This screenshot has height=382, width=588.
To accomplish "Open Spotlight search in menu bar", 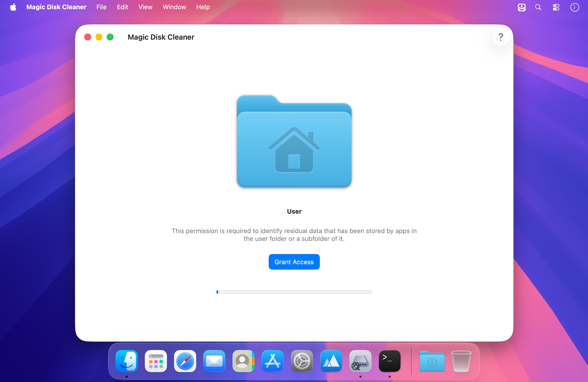I will [x=538, y=7].
